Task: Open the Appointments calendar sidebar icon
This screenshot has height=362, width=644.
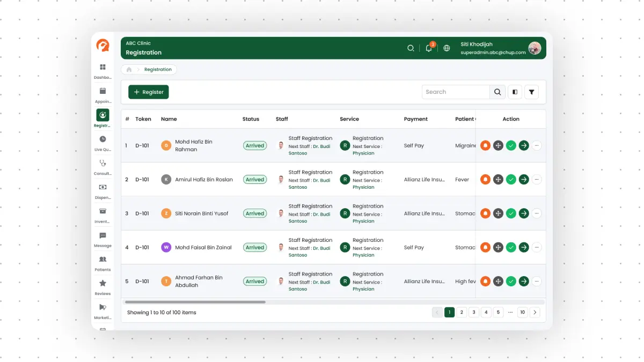Action: [103, 91]
